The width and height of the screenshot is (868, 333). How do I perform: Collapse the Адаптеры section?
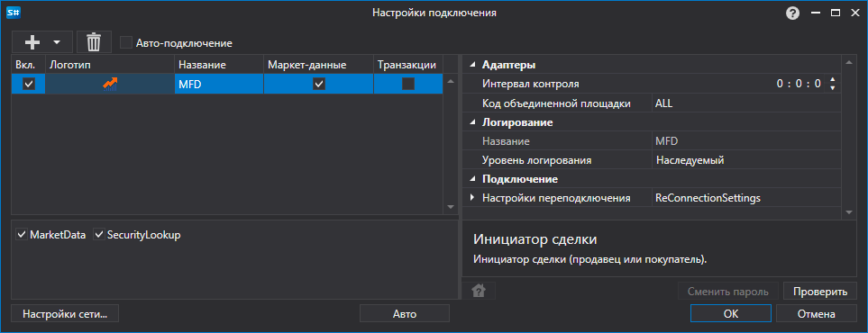click(472, 65)
